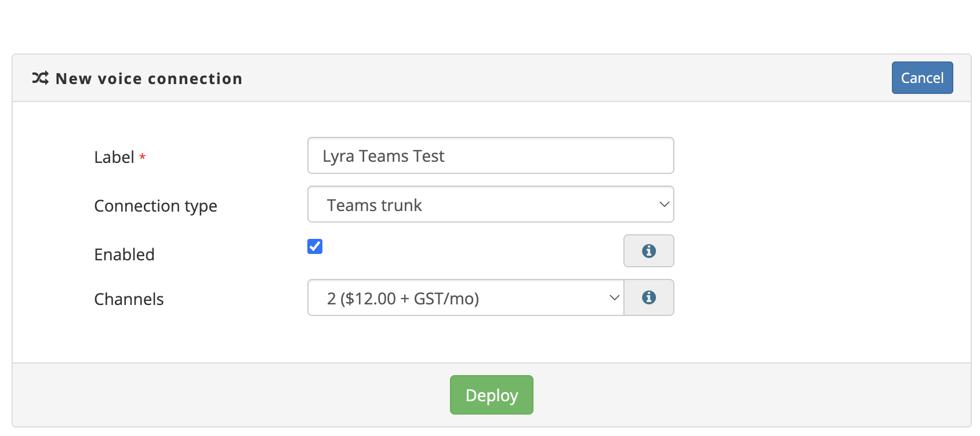Expand the Channels dropdown showing 2 ($12.00 + GST/mo)
The width and height of the screenshot is (980, 436).
pyautogui.click(x=465, y=298)
